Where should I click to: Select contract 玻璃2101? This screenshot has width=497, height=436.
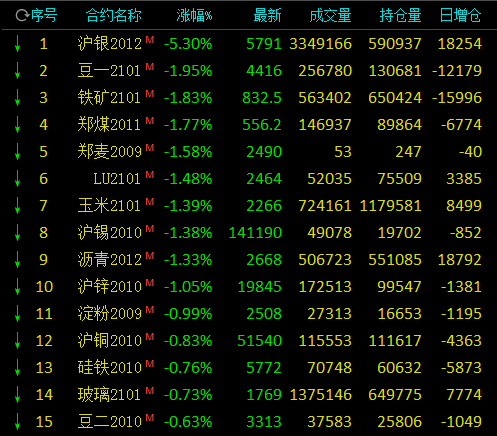[109, 395]
